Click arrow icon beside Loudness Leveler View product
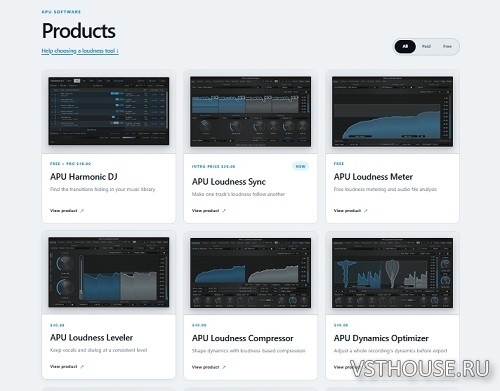The image size is (500, 391). pyautogui.click(x=82, y=367)
